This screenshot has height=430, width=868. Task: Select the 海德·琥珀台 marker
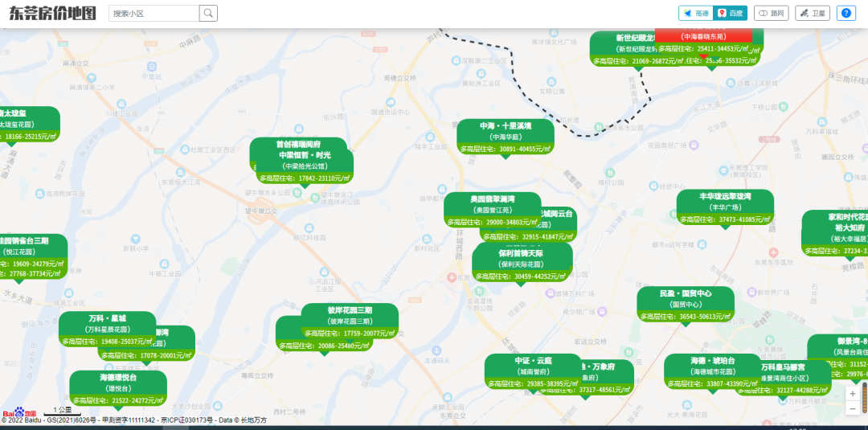tap(712, 371)
